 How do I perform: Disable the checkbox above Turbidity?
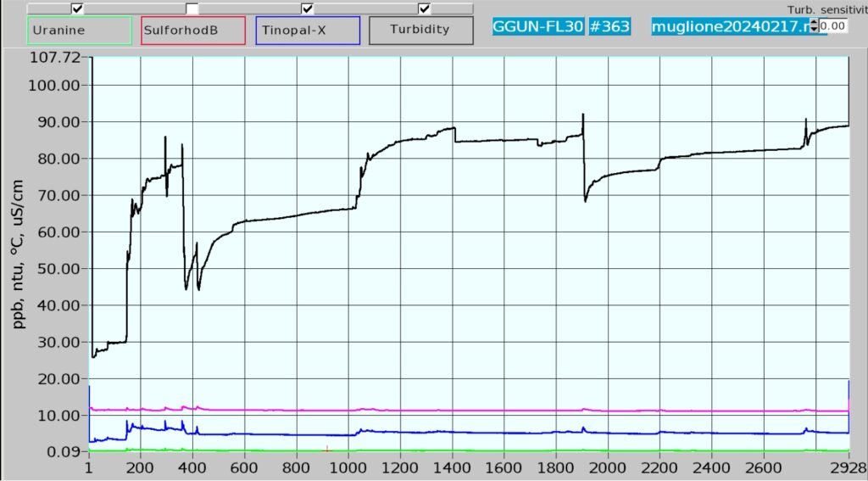[x=424, y=8]
